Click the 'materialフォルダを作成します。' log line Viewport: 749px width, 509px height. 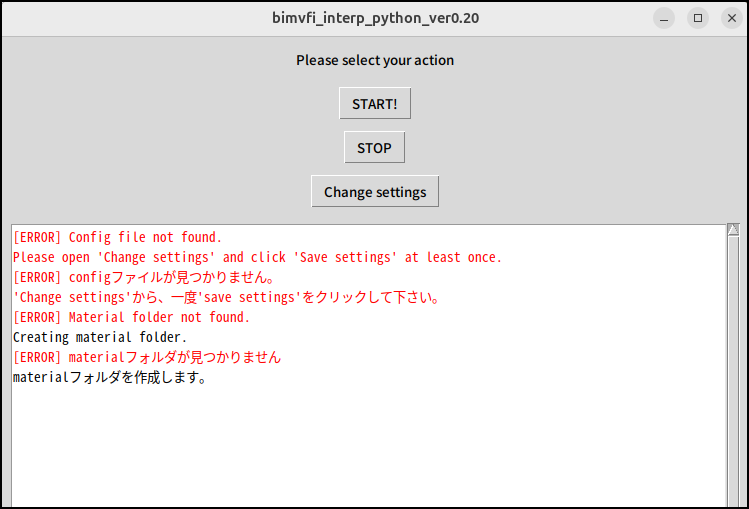(x=110, y=377)
